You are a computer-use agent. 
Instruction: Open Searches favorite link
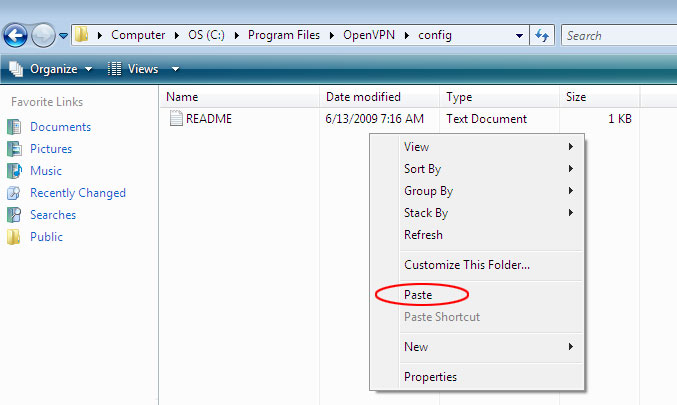[x=53, y=215]
